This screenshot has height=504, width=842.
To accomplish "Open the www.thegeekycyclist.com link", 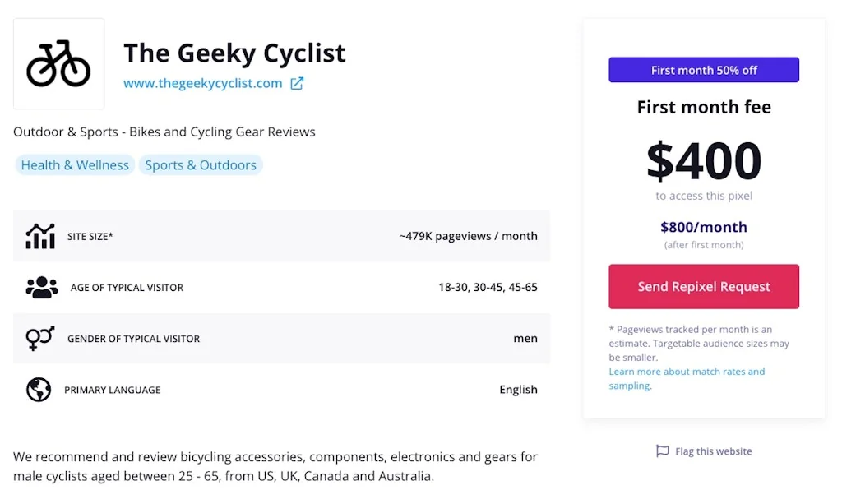I will click(202, 83).
